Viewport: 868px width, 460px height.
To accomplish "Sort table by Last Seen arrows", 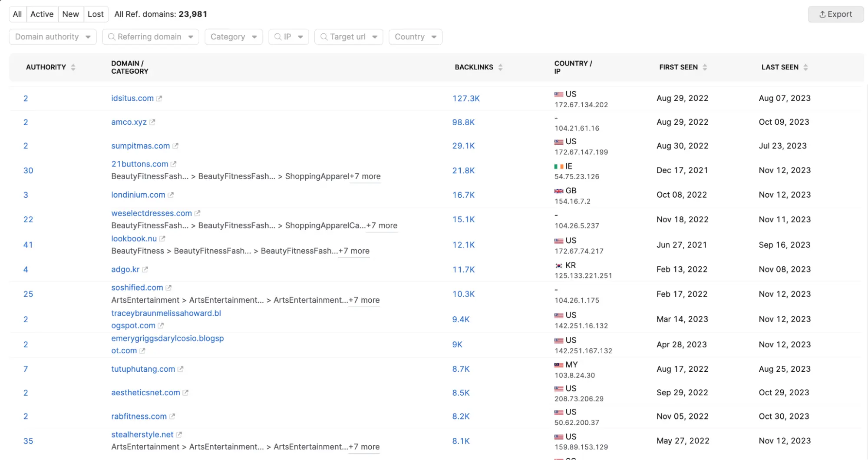I will tap(805, 67).
